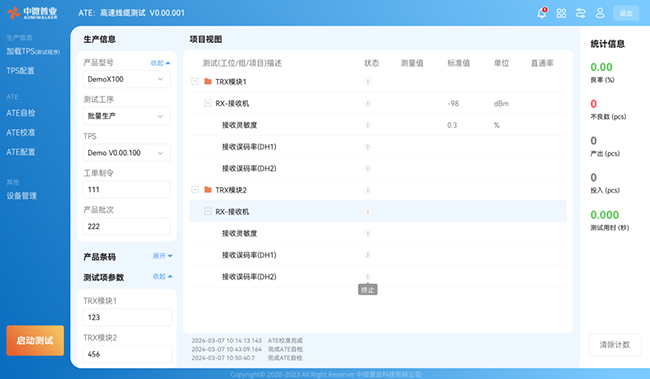Viewport: 650px width, 379px height.
Task: Collapse the TRX模块2 tree node
Action: click(195, 190)
